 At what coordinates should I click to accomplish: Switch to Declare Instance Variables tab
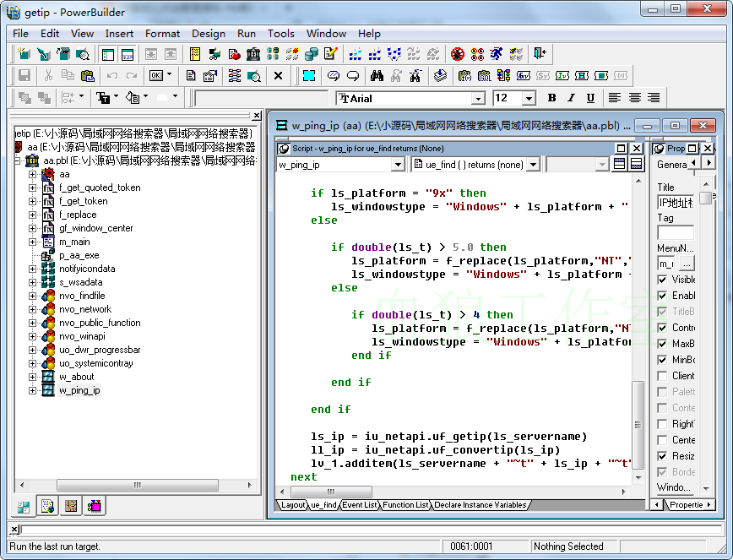pos(481,505)
